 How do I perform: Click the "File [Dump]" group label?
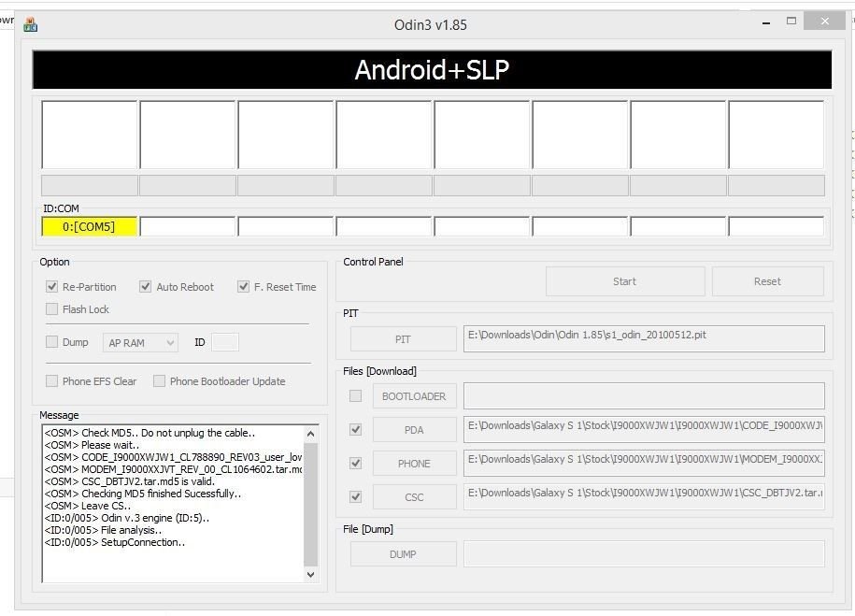click(368, 529)
